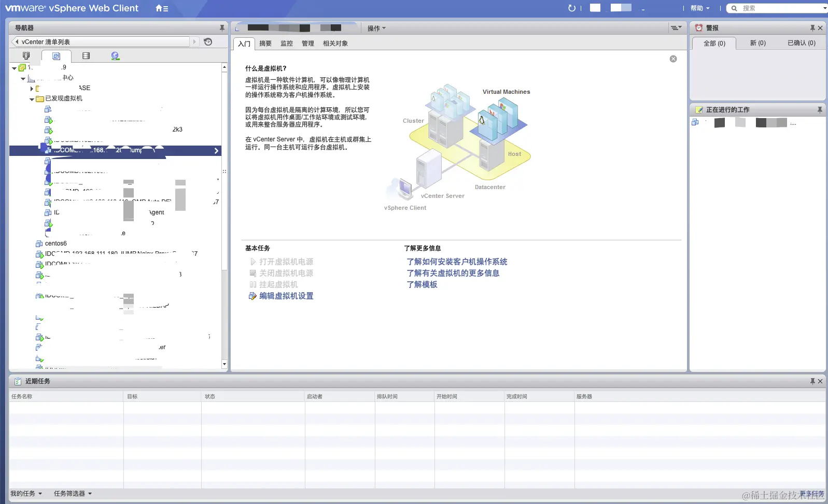Viewport: 828px width, 504px height.
Task: Pin the 警报 alarms panel
Action: [812, 28]
